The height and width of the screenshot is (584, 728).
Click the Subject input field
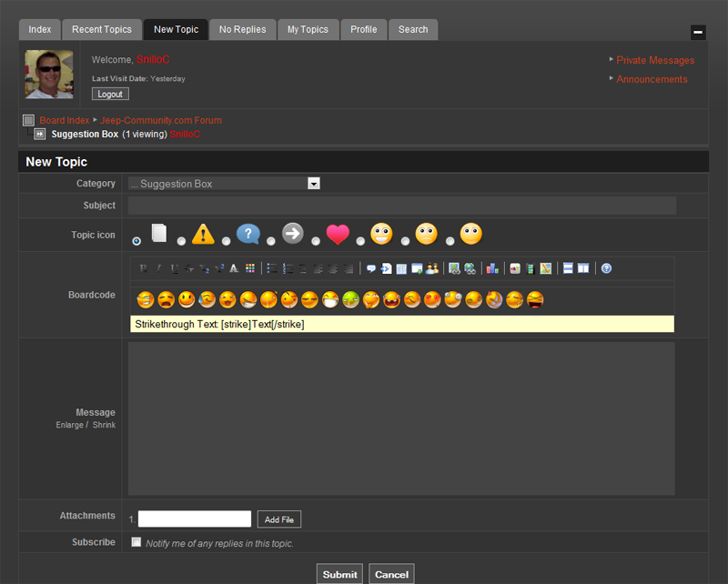(402, 206)
